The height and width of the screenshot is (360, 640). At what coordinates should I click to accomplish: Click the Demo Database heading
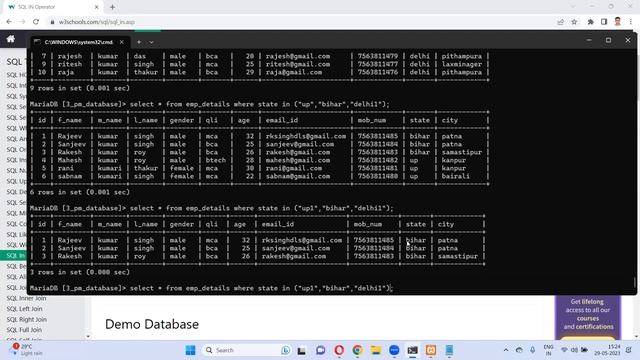pyautogui.click(x=152, y=324)
